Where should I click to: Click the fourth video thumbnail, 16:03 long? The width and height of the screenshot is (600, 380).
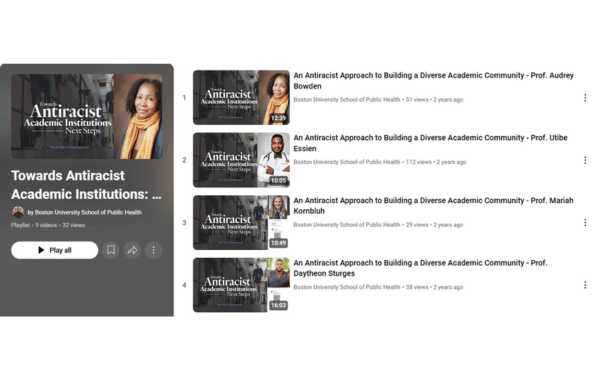point(241,285)
